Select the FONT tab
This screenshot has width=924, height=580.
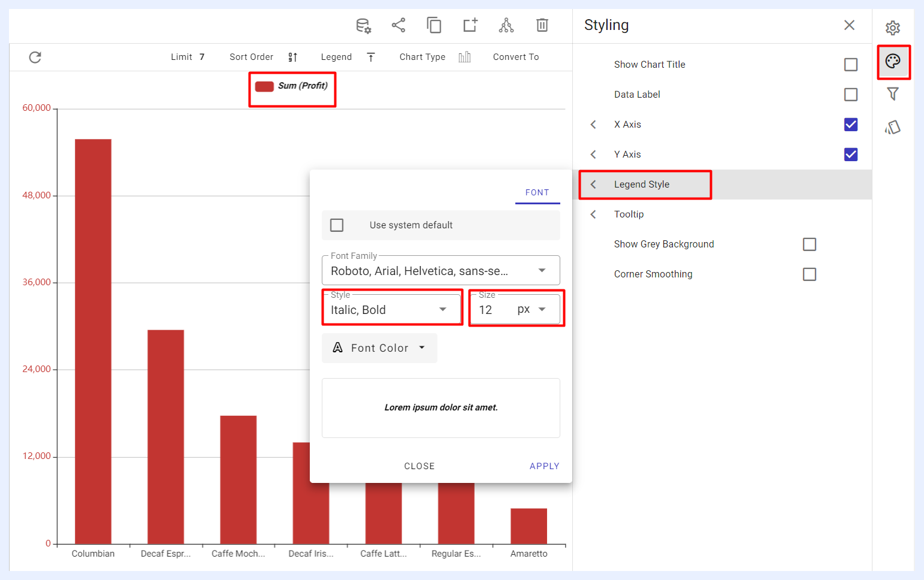(538, 192)
